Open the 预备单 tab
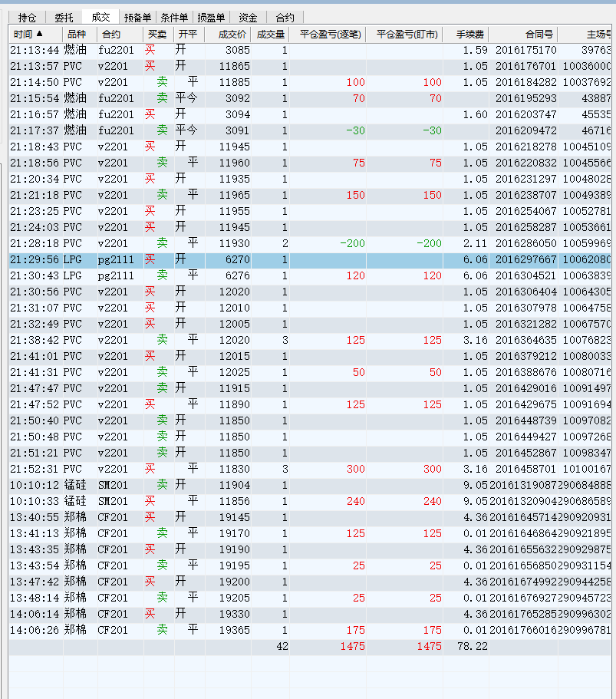616x699 pixels. tap(138, 18)
